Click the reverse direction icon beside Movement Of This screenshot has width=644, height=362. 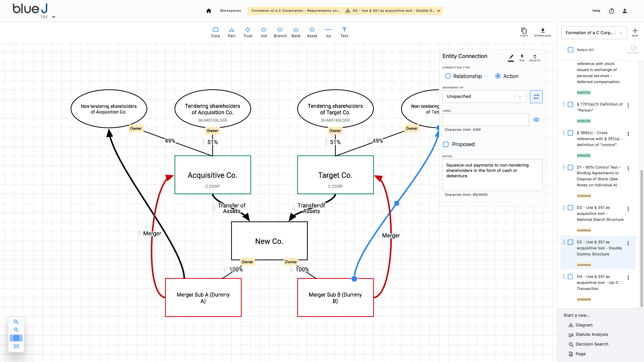(x=536, y=97)
